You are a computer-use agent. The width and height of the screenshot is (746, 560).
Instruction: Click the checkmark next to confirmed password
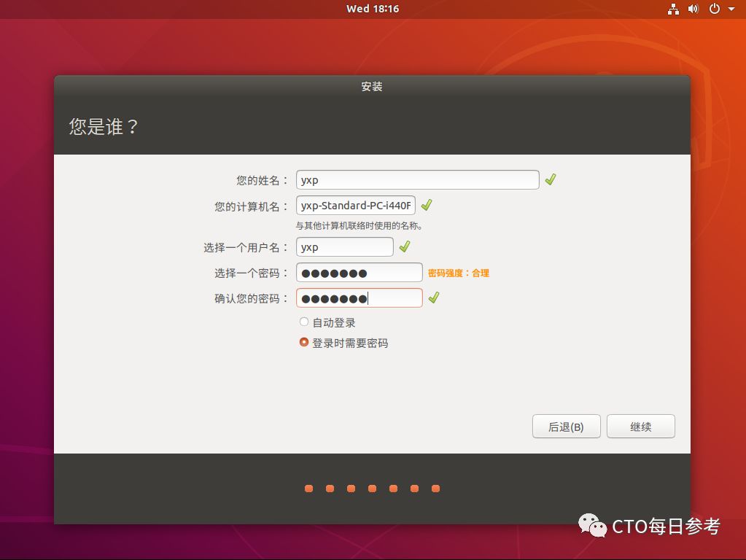[435, 297]
